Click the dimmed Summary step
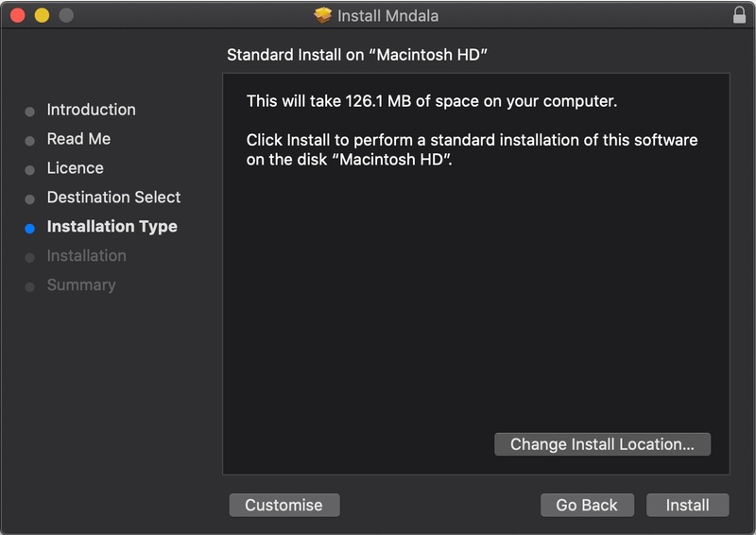The height and width of the screenshot is (535, 756). (x=80, y=285)
